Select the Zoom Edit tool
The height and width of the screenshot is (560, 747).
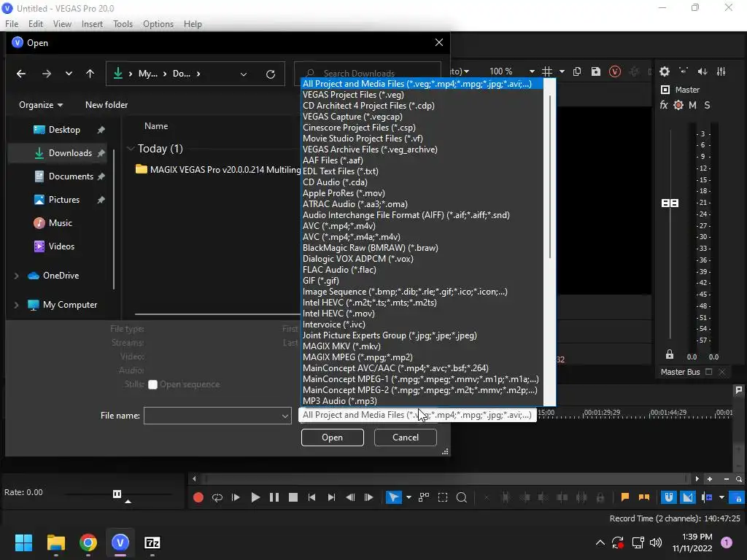(x=461, y=497)
